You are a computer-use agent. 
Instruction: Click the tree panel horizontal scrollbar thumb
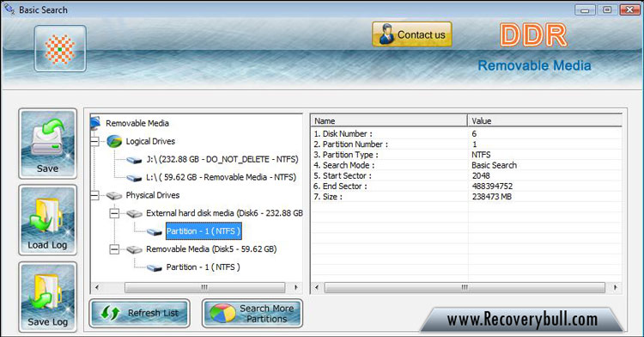pos(204,287)
